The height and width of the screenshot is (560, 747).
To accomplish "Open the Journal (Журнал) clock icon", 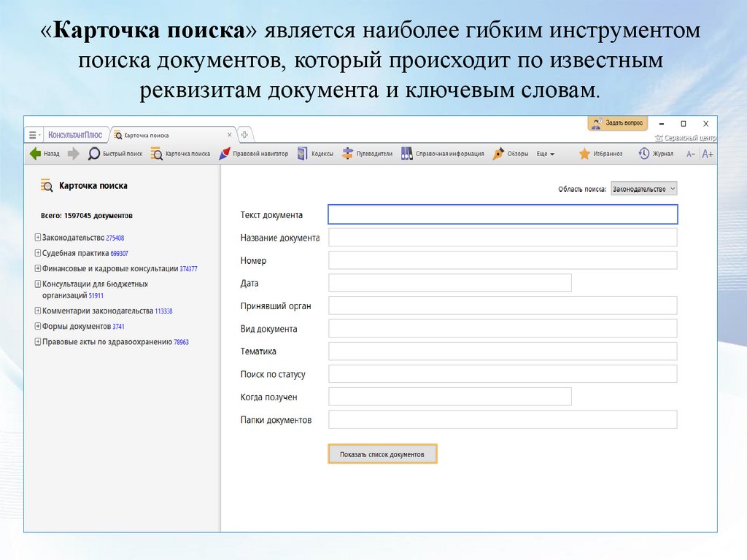I will point(643,154).
